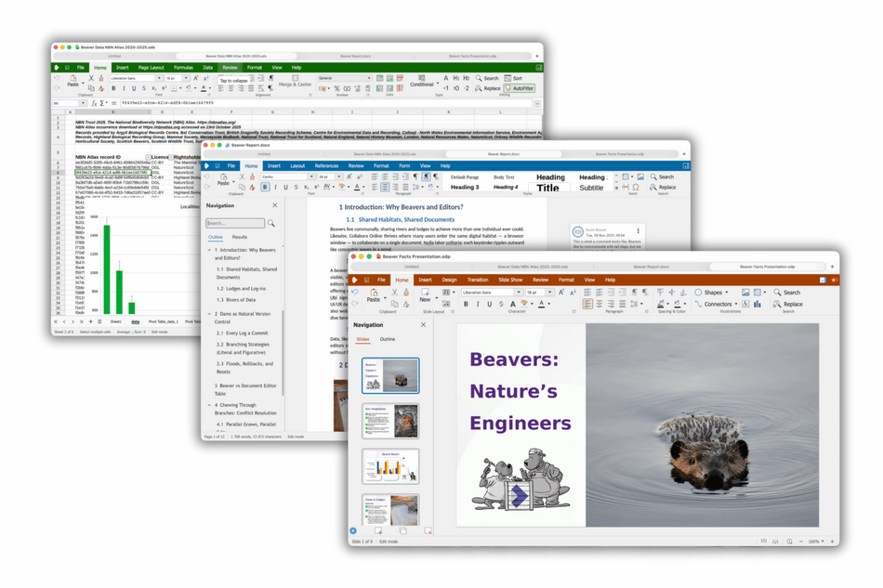Open the comment options three-dot menu

click(638, 230)
